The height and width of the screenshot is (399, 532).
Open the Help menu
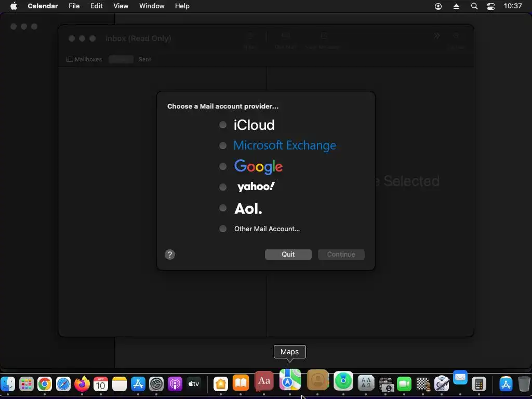(x=182, y=6)
